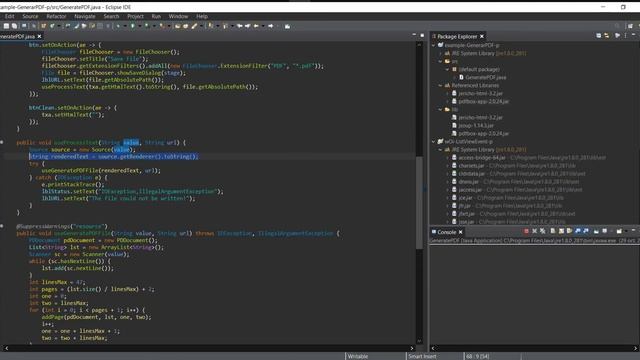Minimize the Console view
This screenshot has height=360, width=640.
(633, 231)
